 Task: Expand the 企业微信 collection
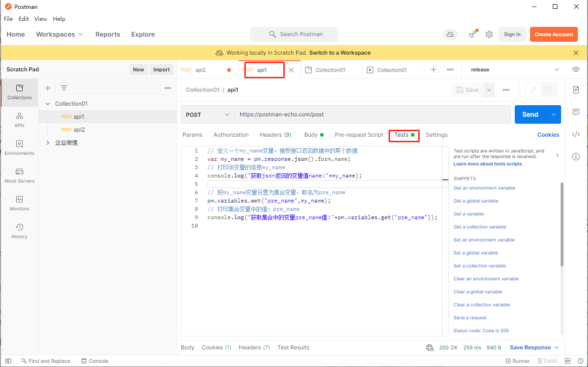[48, 143]
